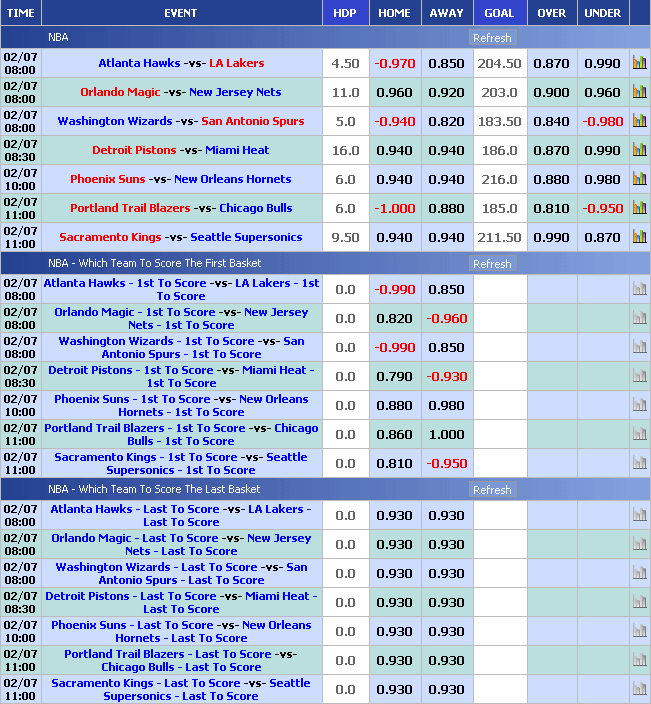The height and width of the screenshot is (704, 651).
Task: Pick over odds 0.840 for Wizards vs Spurs
Action: tap(551, 121)
